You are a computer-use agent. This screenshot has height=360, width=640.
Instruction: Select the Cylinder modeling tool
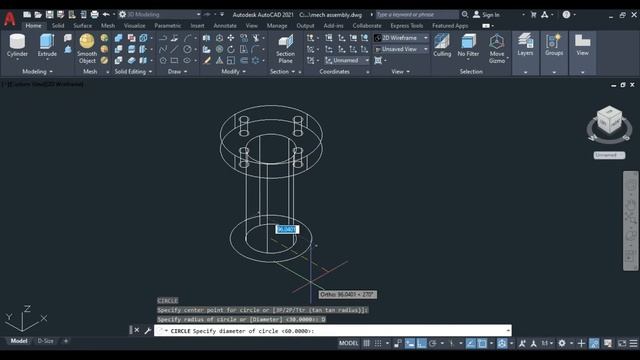click(17, 45)
